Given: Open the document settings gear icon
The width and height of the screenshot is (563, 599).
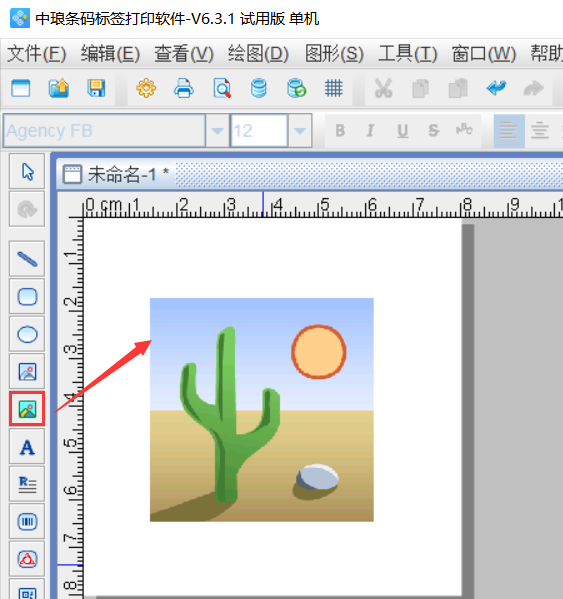Looking at the screenshot, I should point(146,89).
